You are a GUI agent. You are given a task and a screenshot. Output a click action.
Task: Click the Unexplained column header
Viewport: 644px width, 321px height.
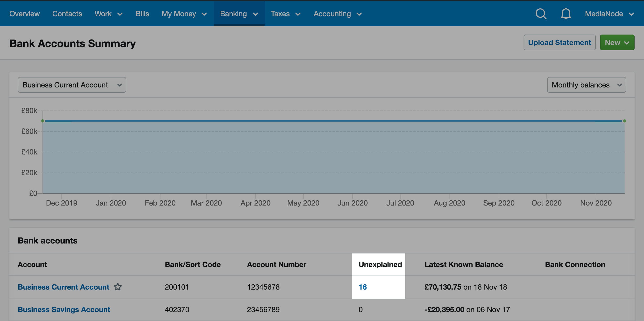(x=380, y=264)
